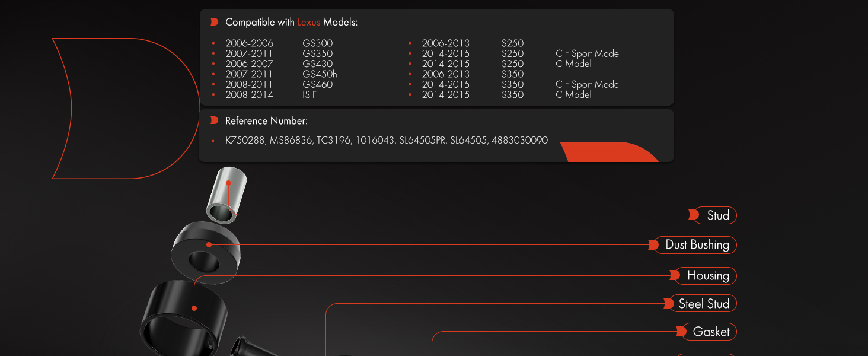
Task: Select the Steel Stud callout label
Action: click(x=703, y=304)
